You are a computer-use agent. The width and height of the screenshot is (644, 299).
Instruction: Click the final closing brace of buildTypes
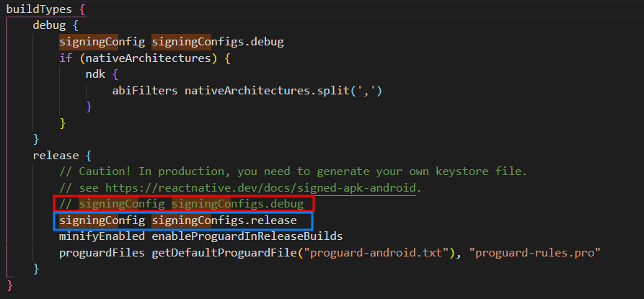[10, 285]
